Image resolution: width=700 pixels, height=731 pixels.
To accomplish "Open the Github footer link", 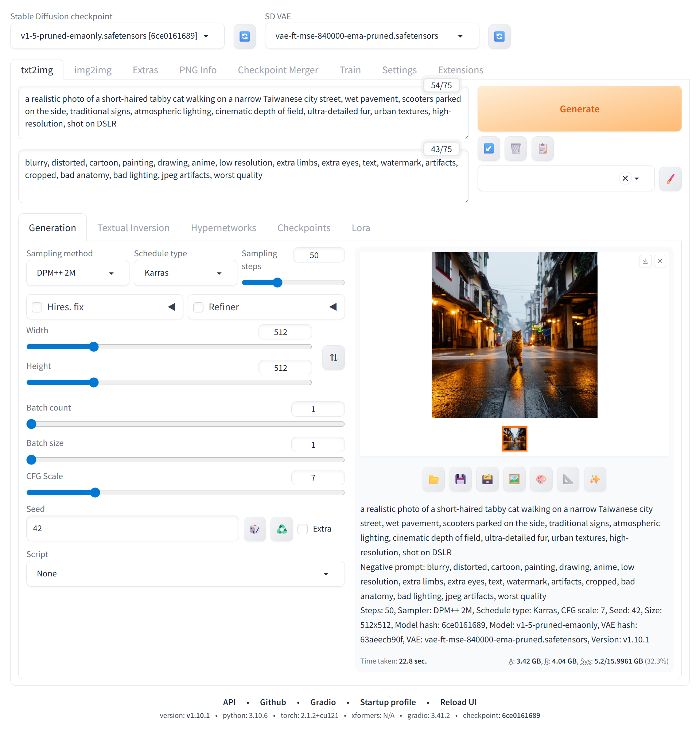I will coord(273,702).
